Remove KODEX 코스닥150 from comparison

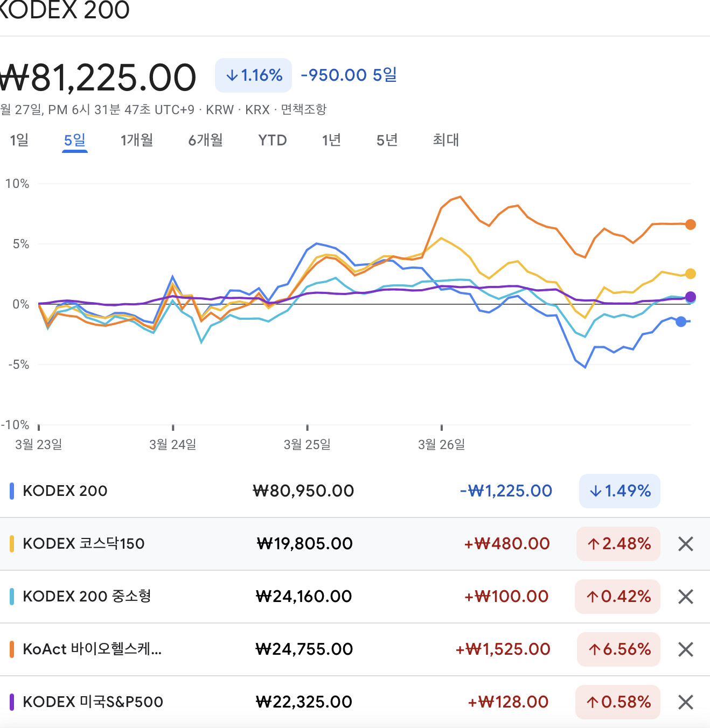(x=685, y=544)
